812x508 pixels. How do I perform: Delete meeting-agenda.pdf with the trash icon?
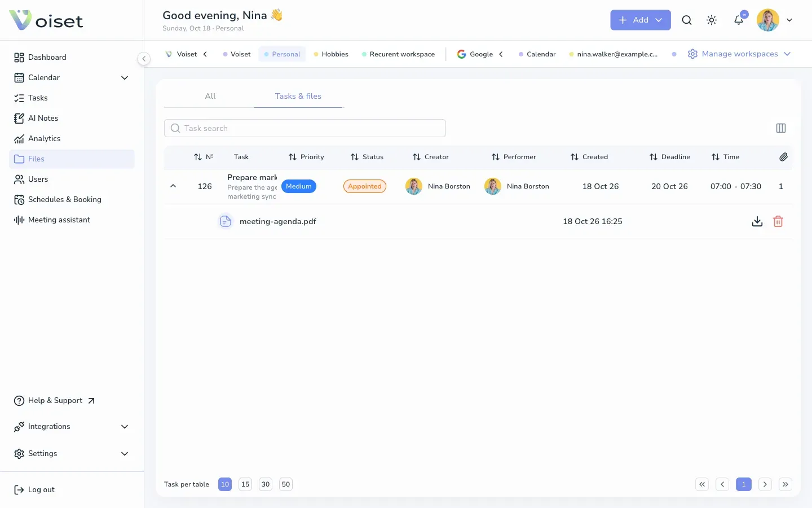(x=778, y=221)
